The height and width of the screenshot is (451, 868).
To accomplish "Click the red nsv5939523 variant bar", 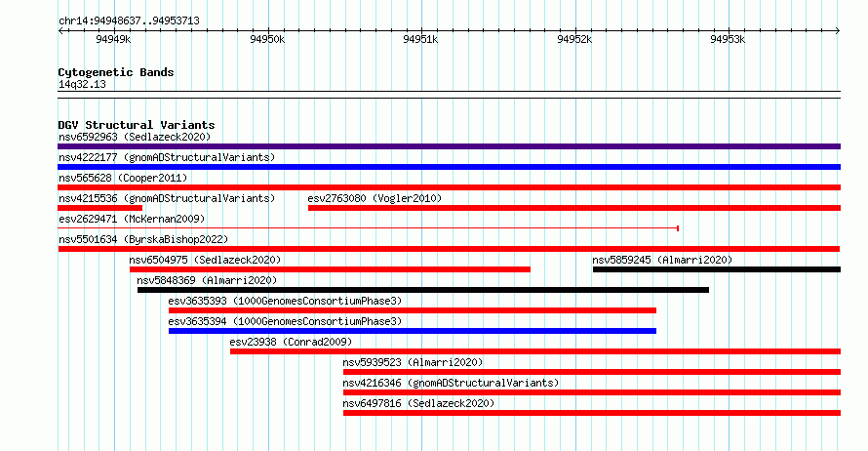I will point(592,372).
